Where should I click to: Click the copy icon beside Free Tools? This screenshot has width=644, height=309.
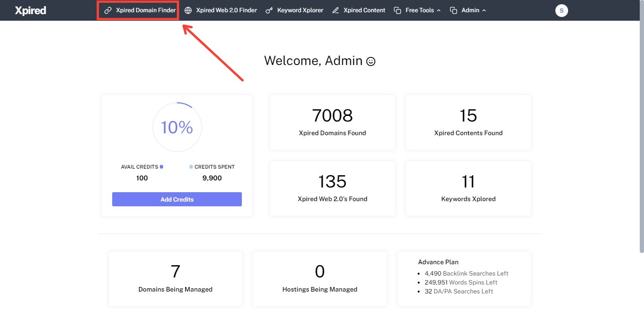tap(397, 10)
